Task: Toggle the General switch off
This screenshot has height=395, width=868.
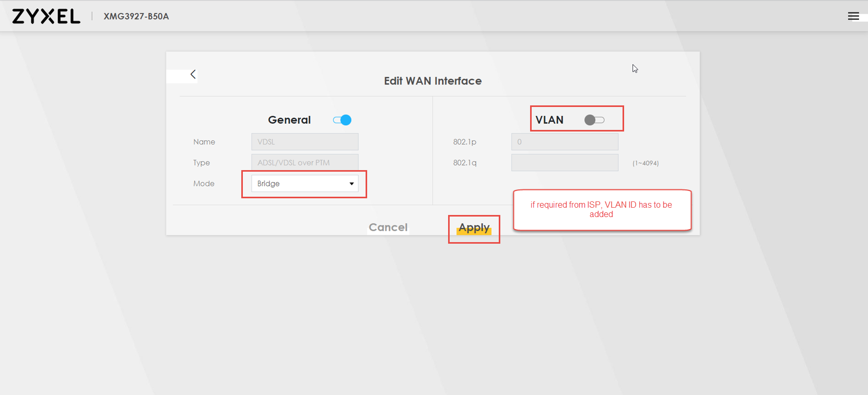Action: pos(342,120)
